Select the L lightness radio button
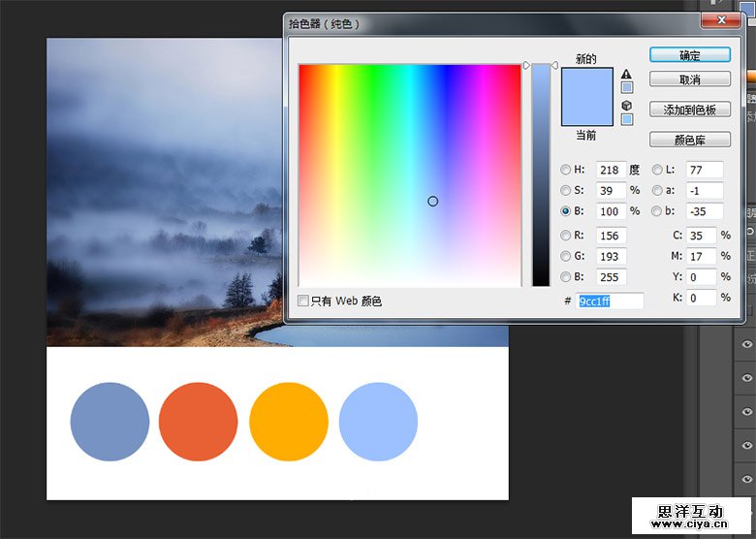Viewport: 756px width, 539px height. click(657, 170)
